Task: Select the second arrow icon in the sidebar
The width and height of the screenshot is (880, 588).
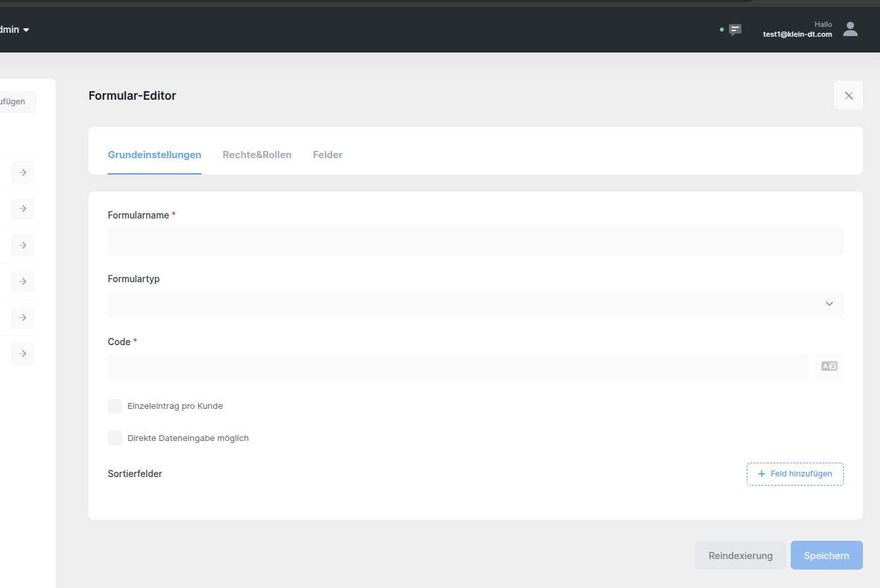Action: [22, 208]
